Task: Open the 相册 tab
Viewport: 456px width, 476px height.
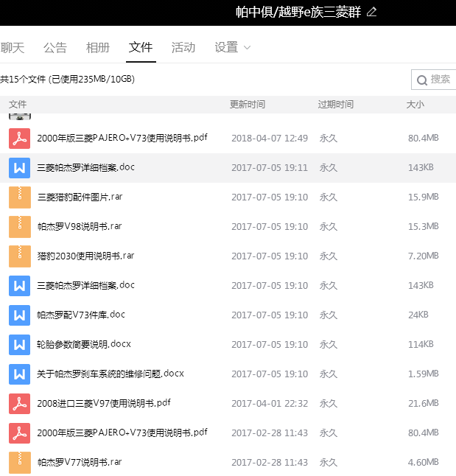Action: 98,48
